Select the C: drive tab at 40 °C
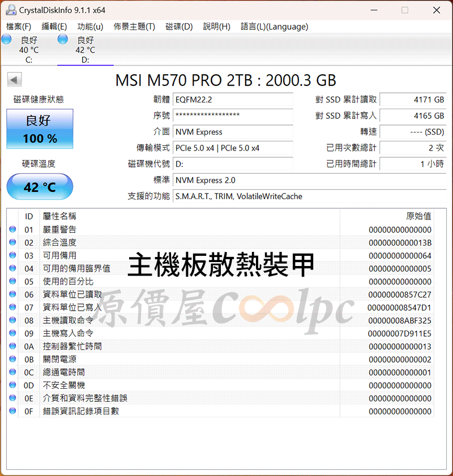This screenshot has height=476, width=453. (x=29, y=50)
